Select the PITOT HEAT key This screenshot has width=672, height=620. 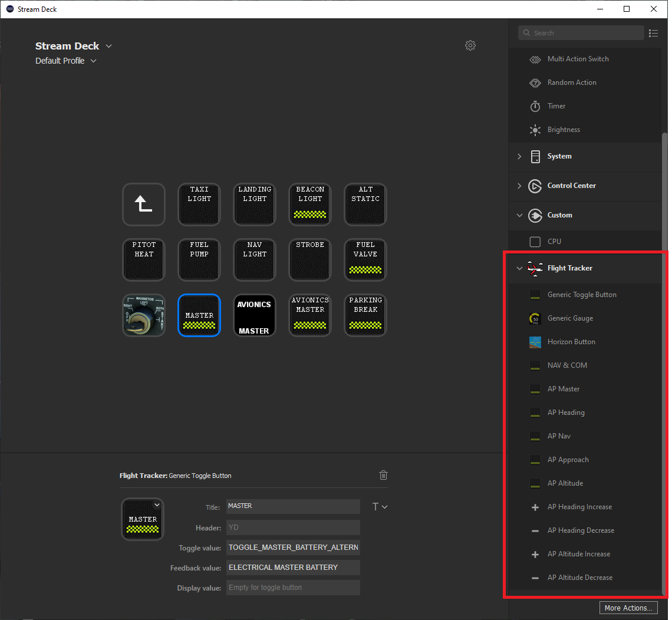pyautogui.click(x=144, y=260)
